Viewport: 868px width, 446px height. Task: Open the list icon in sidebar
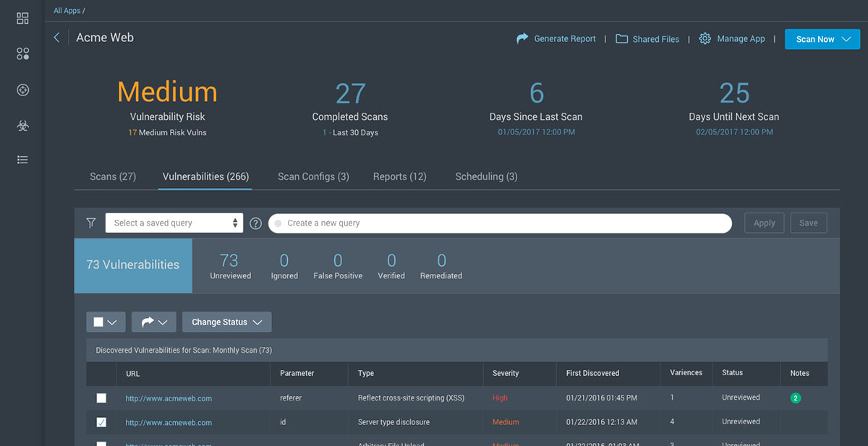[x=22, y=160]
